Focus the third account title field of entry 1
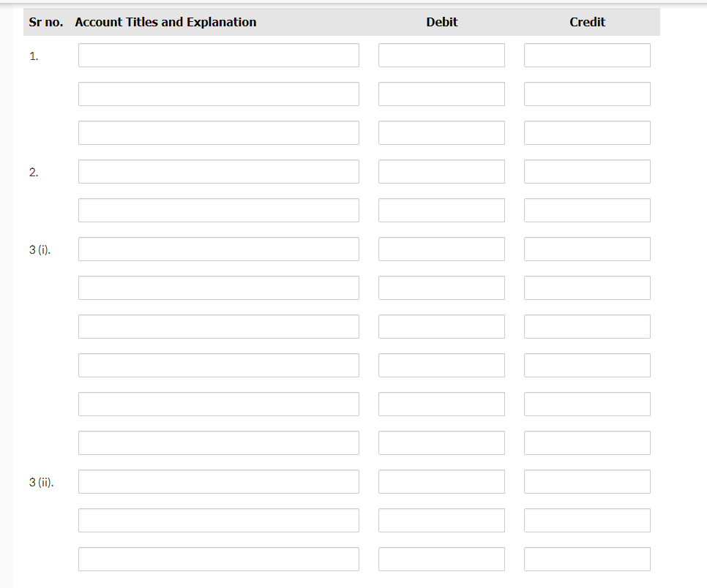707x588 pixels. click(x=219, y=133)
